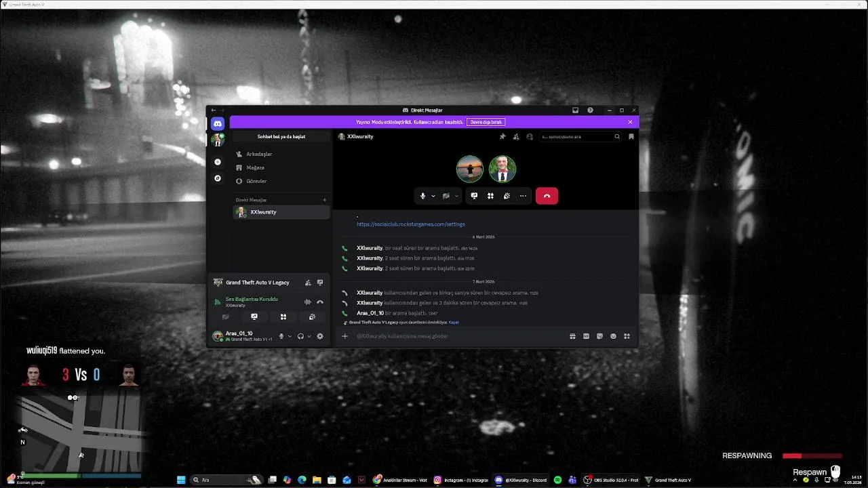The width and height of the screenshot is (868, 488).
Task: Click Aras_01_10 user panel avatar
Action: (x=218, y=336)
